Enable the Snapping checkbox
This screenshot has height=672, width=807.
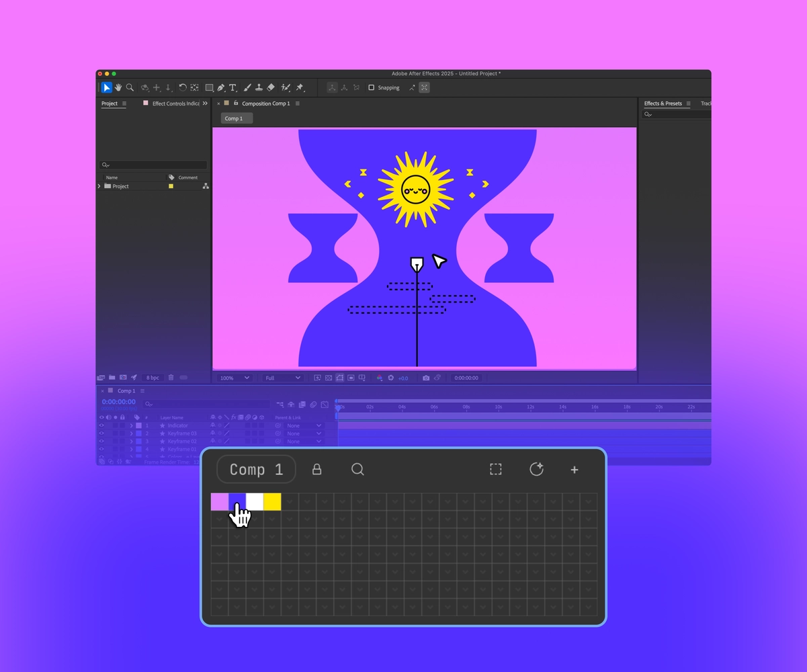[371, 87]
